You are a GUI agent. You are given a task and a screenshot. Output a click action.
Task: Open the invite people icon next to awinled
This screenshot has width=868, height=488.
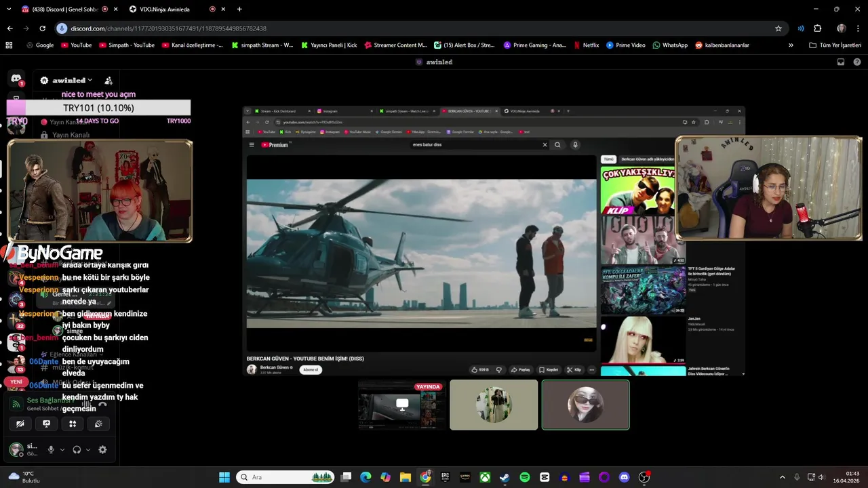pos(108,80)
